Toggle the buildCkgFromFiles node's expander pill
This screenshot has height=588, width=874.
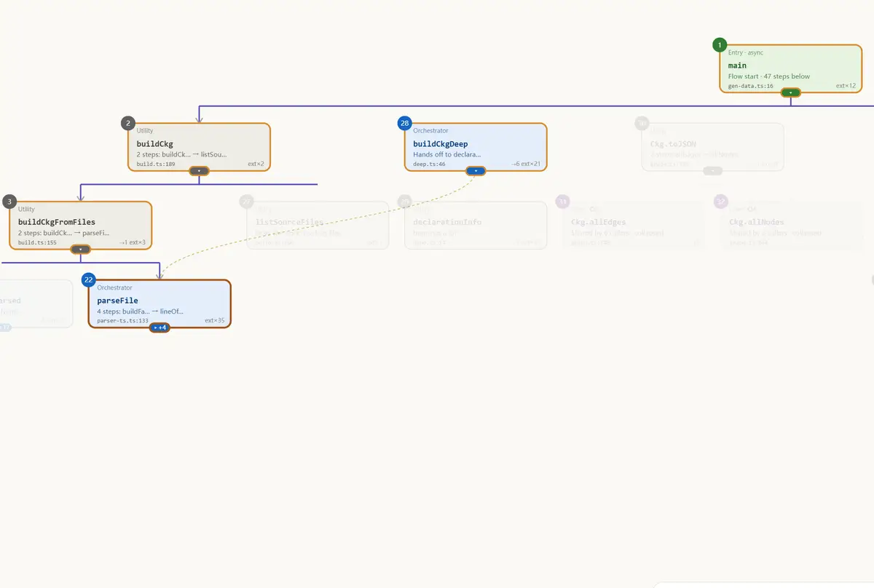click(x=81, y=250)
